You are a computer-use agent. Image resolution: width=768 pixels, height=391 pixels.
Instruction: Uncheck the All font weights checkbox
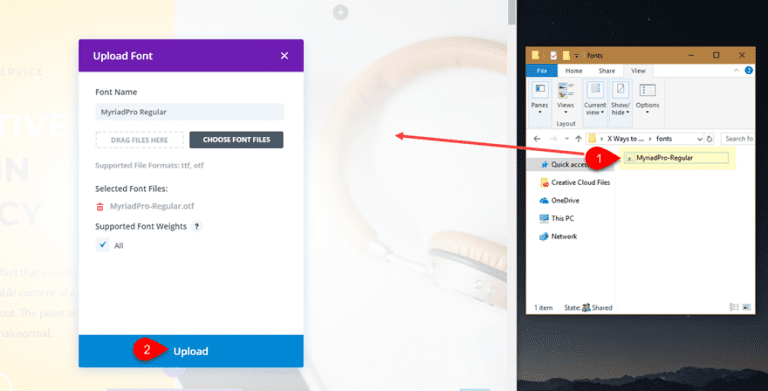[102, 244]
